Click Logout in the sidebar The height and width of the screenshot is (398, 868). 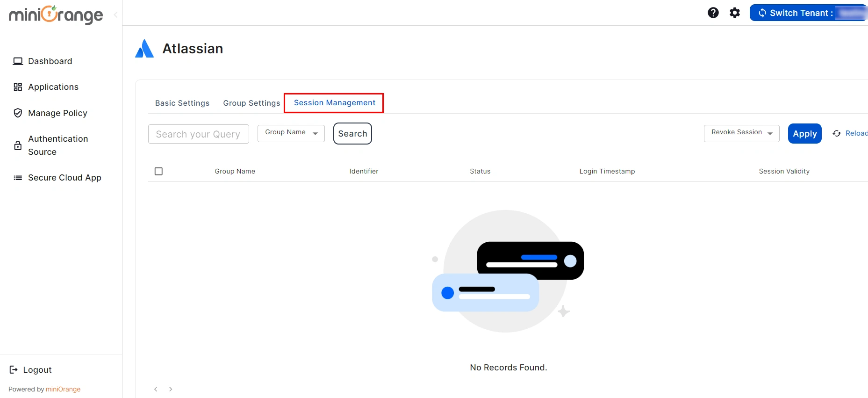(x=37, y=370)
